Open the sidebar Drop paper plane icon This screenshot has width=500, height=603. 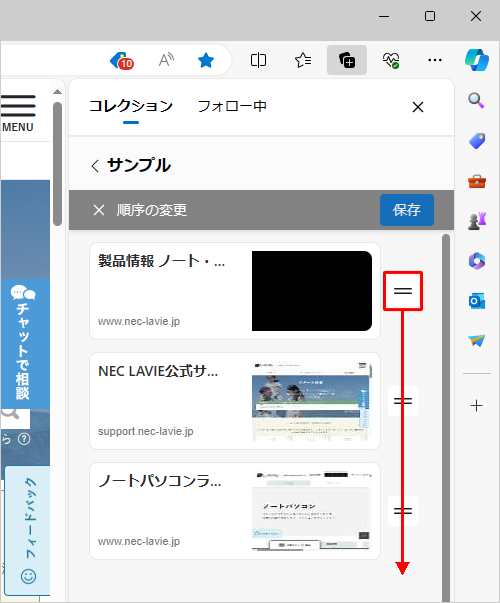[477, 341]
